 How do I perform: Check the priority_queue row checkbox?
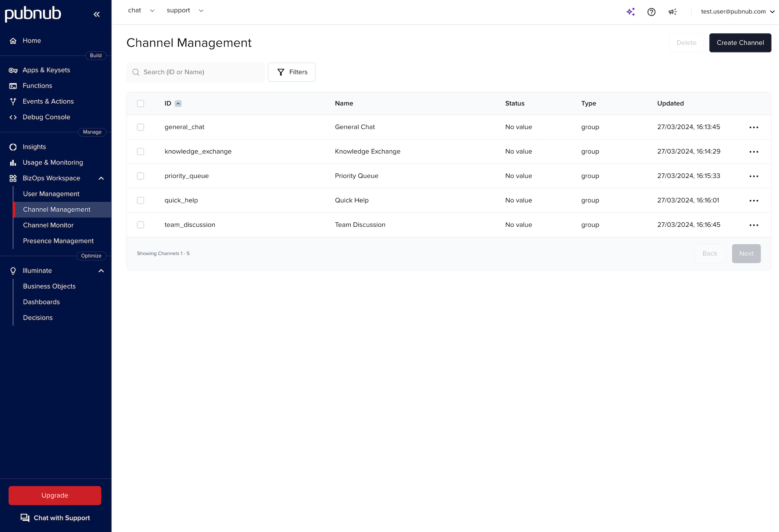coord(140,176)
